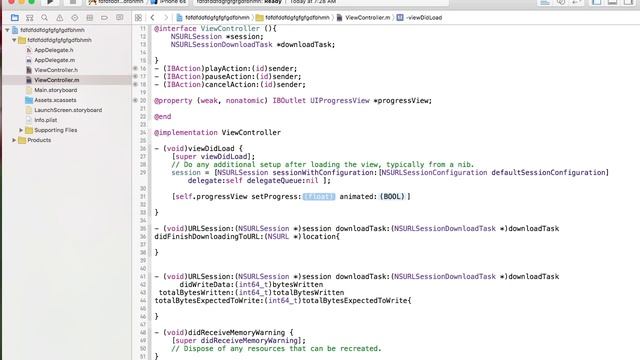Open the Debug navigator
The height and width of the screenshot is (360, 640).
(89, 18)
